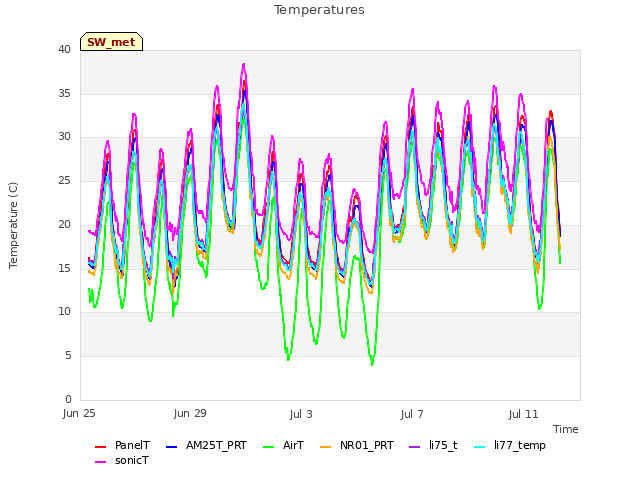Click the cyan li77_temp legend swatch
Viewport: 640px width, 480px height.
pos(480,447)
